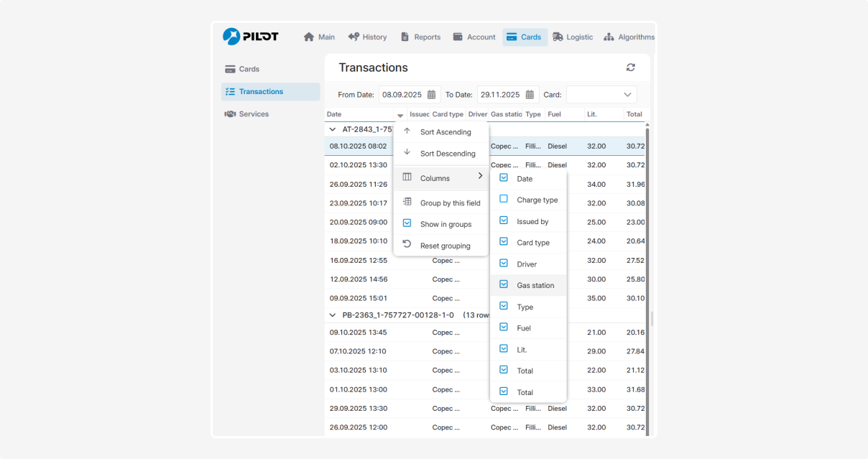Collapse the AT-2843 transaction group

332,130
